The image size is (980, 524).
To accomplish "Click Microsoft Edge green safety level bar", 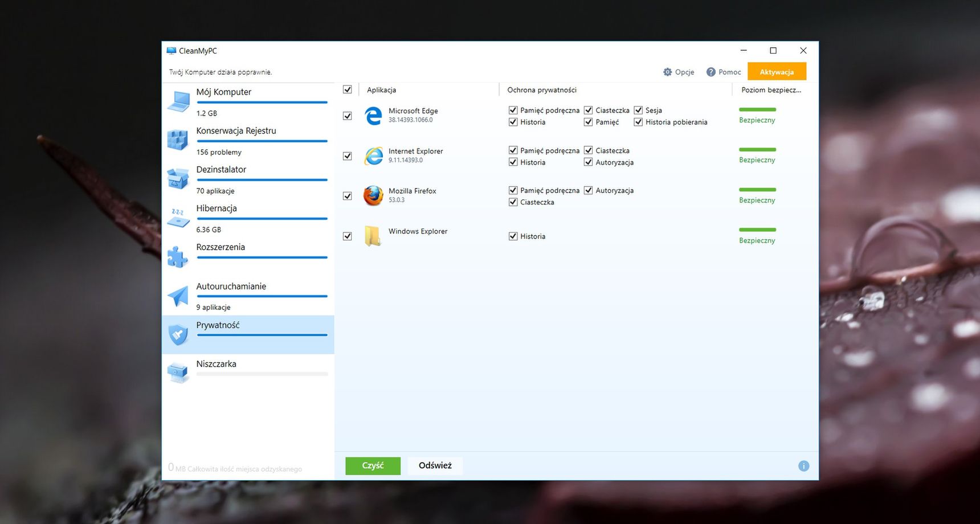I will (x=757, y=109).
